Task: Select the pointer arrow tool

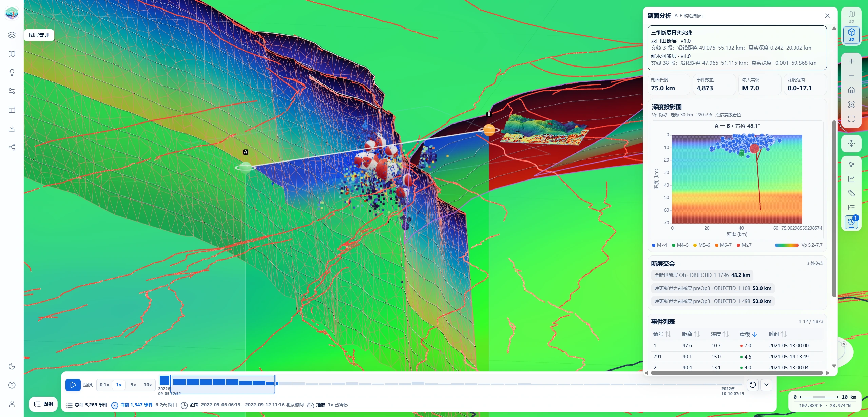Action: tap(851, 165)
